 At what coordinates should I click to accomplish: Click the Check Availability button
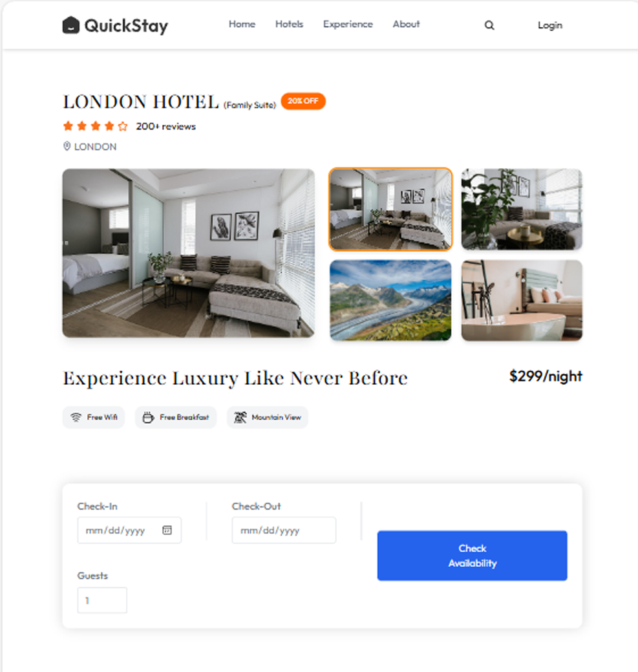473,556
